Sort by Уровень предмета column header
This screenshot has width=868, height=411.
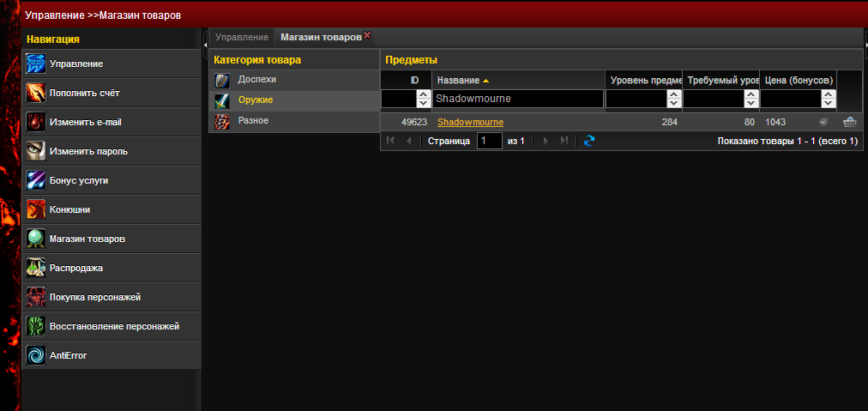(644, 81)
